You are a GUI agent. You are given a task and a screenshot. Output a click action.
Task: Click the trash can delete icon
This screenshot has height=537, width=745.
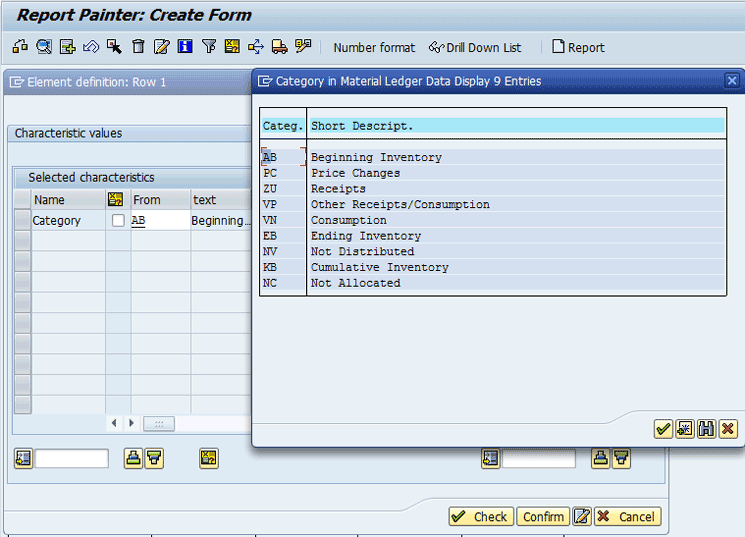point(138,47)
